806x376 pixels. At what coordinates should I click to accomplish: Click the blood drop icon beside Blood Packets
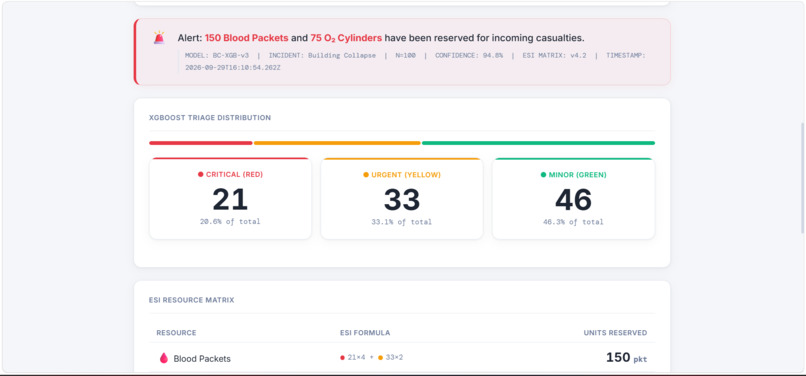pos(164,358)
